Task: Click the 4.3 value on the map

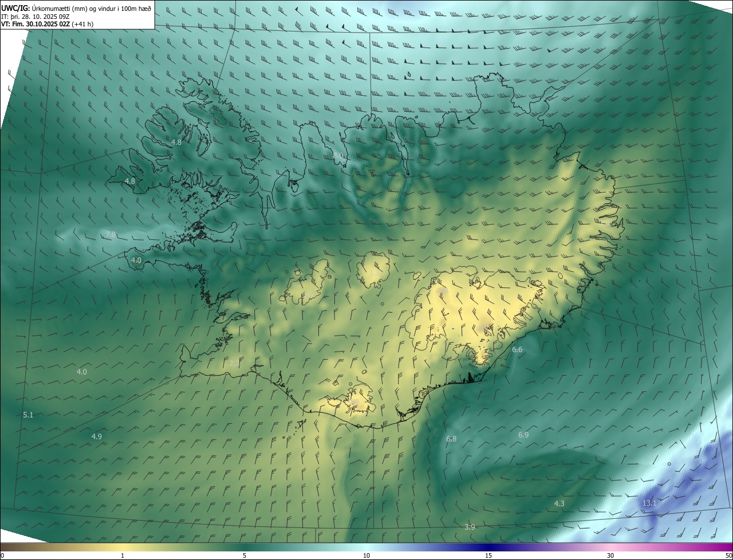Action: tap(559, 503)
